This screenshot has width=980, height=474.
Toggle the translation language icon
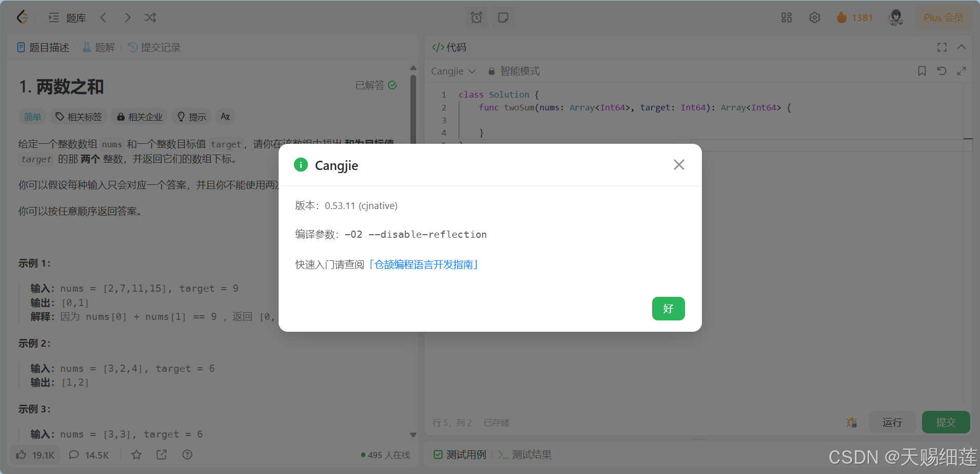pos(225,117)
